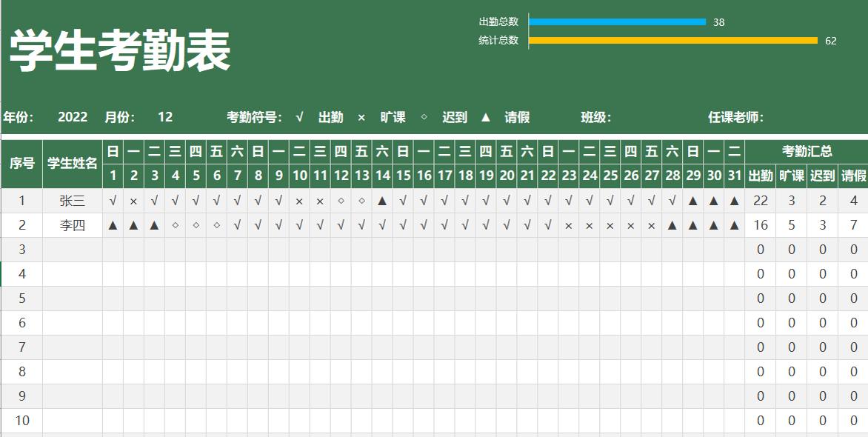The image size is (868, 437).
Task: Click the 任课老师 label cell
Action: point(735,117)
